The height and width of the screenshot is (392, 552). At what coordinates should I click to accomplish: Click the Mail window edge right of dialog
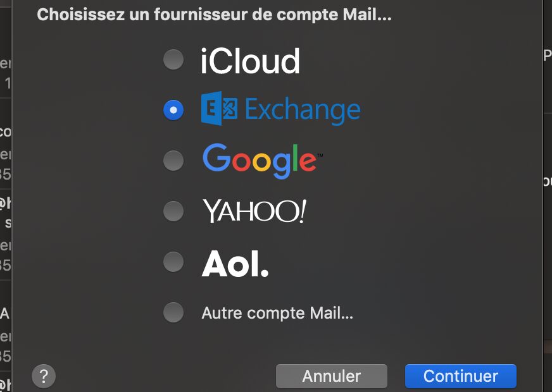coord(547,196)
